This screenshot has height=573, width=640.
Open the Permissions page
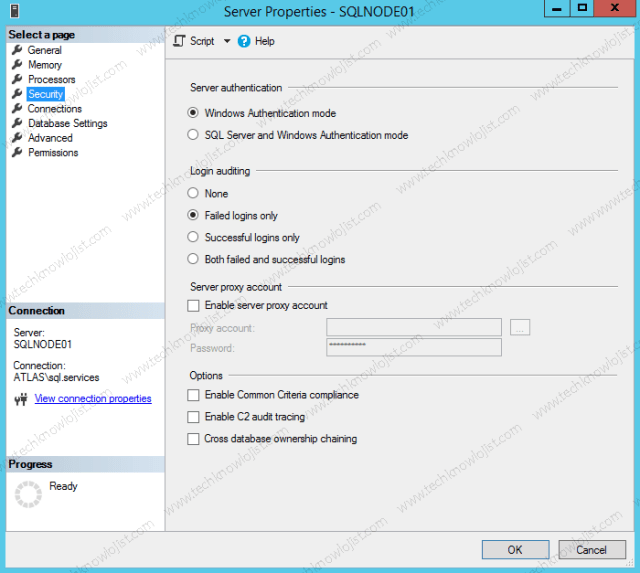(x=53, y=153)
